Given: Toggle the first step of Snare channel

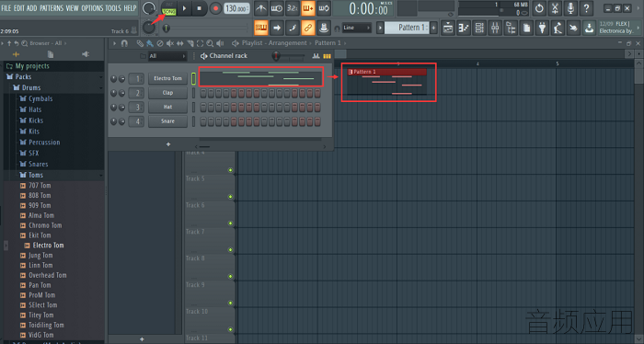Looking at the screenshot, I should (203, 121).
